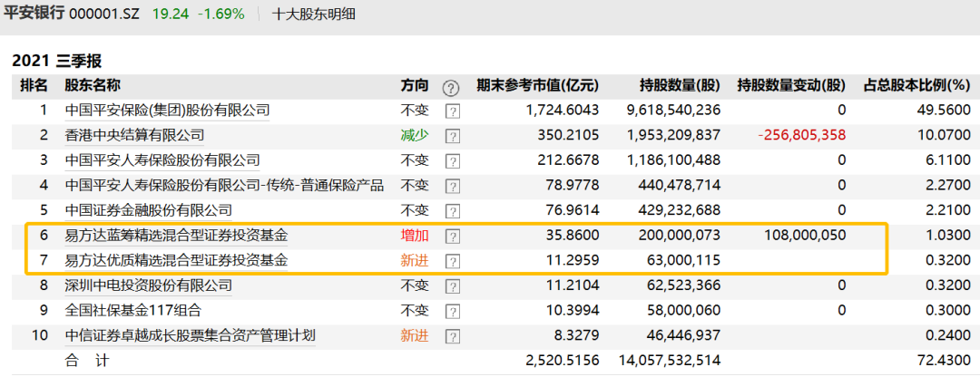Click question icon in 传统-普通保险产品 row

pyautogui.click(x=453, y=186)
